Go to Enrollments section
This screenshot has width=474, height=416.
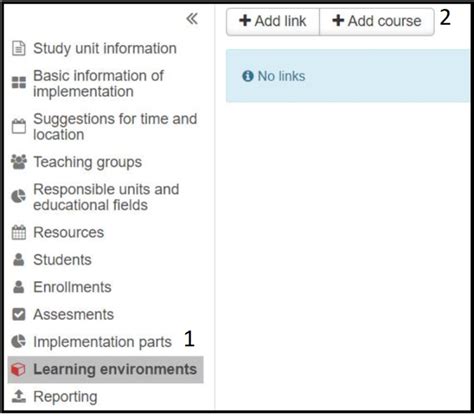tap(72, 287)
